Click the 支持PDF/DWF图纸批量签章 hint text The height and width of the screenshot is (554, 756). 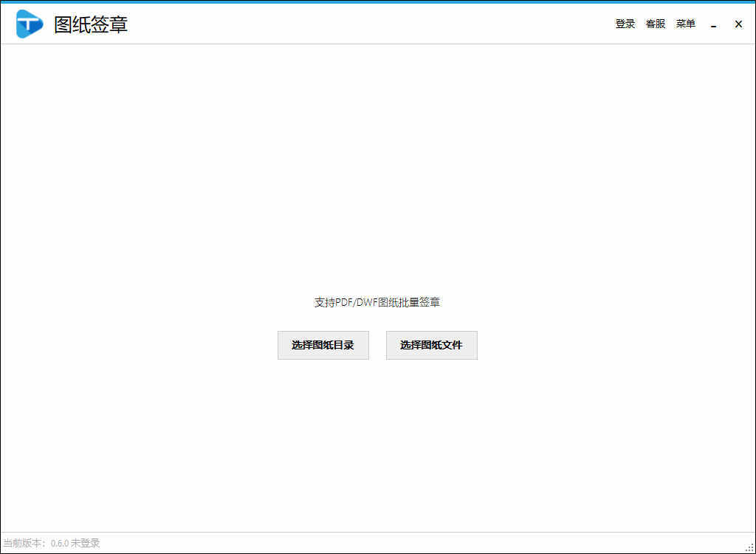coord(377,302)
